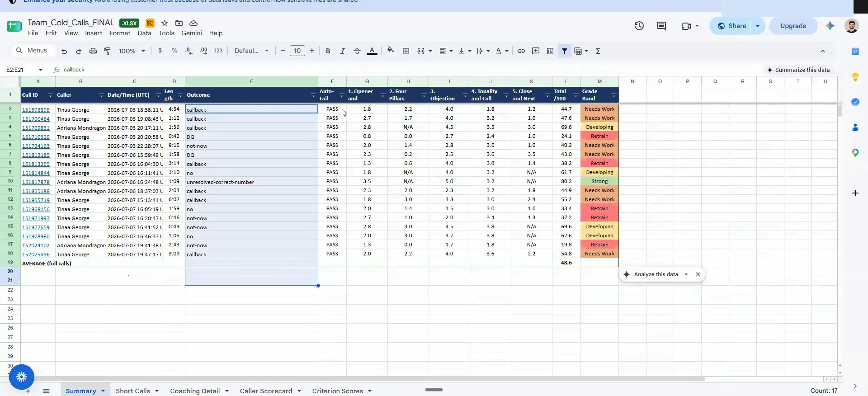Click the insert comment icon
This screenshot has height=396, width=868.
tap(536, 51)
